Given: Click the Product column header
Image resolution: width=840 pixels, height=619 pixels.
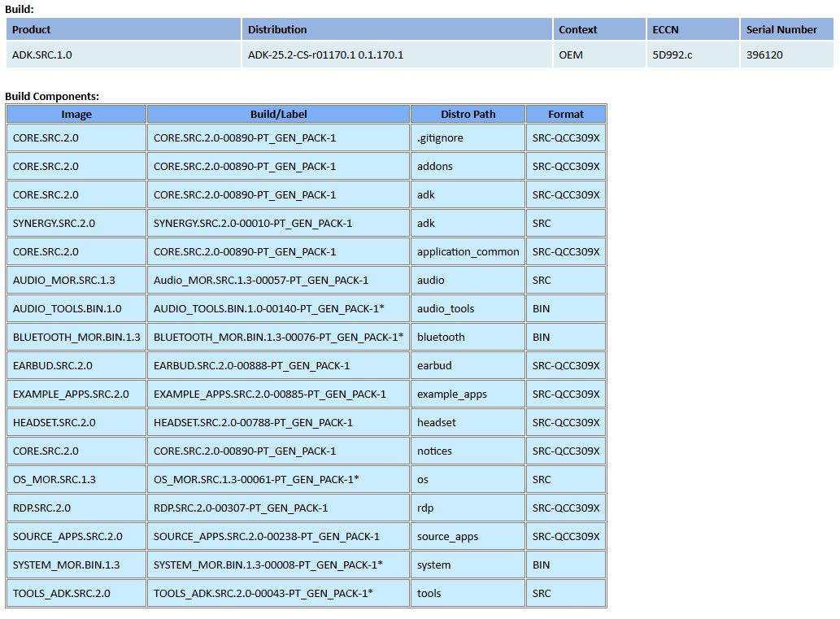Looking at the screenshot, I should click(32, 29).
